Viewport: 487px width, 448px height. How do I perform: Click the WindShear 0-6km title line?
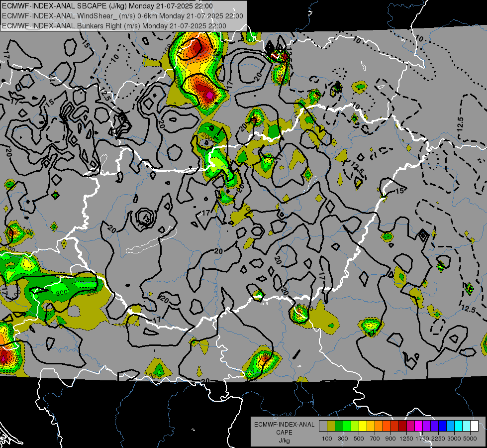coord(122,16)
